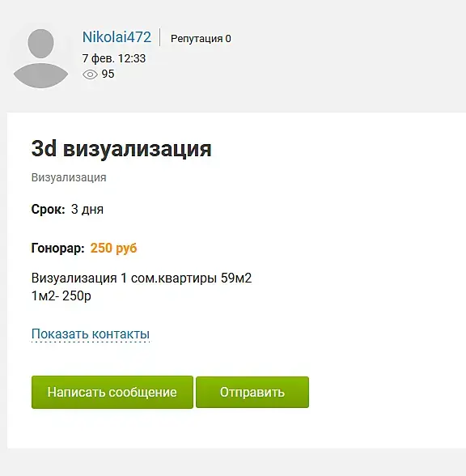This screenshot has width=466, height=476.
Task: Click the 3d визуализация heading
Action: click(121, 149)
